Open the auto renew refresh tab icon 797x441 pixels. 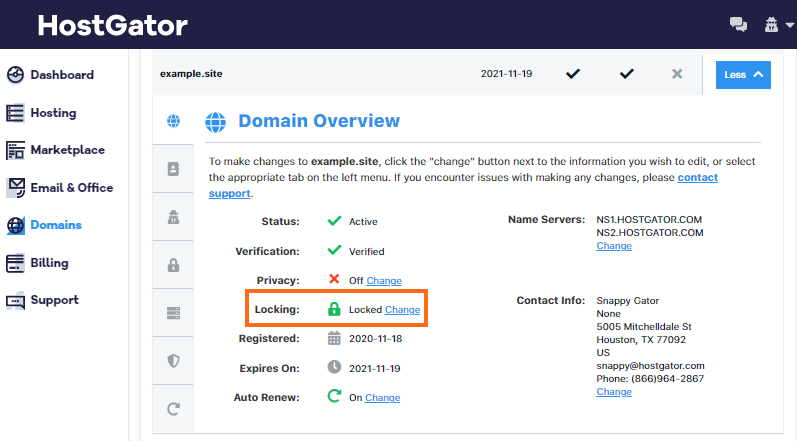click(x=173, y=408)
